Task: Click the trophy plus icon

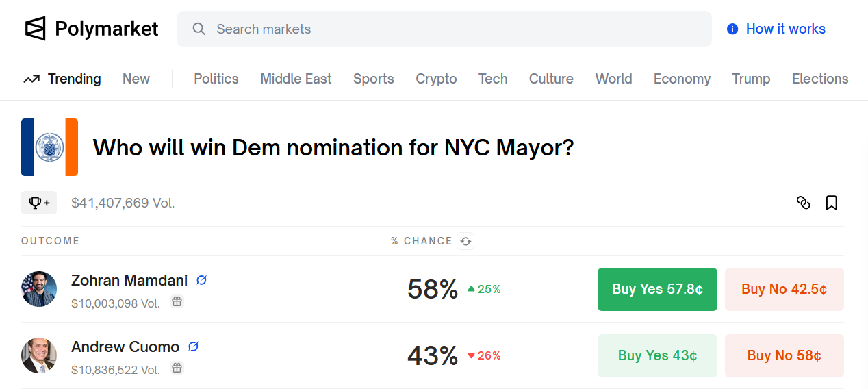Action: point(39,203)
